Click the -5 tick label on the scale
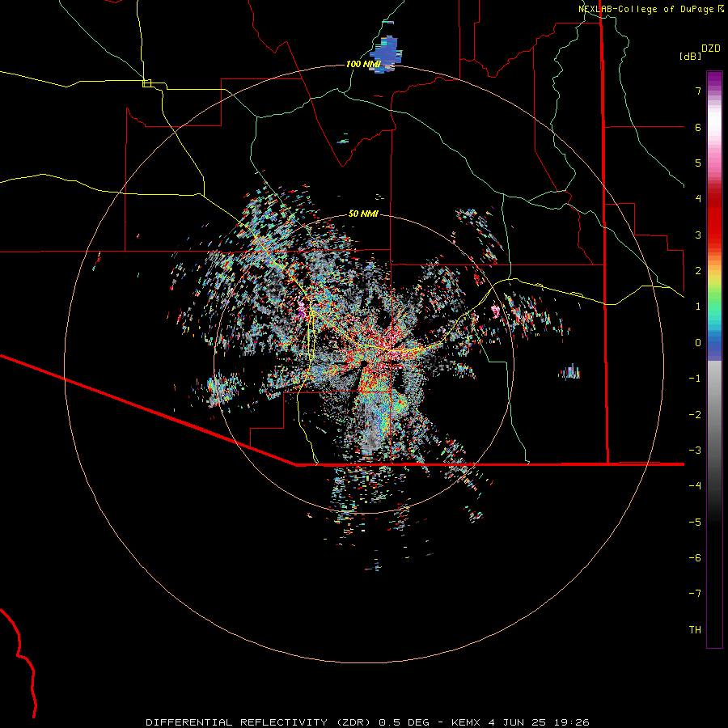The width and height of the screenshot is (728, 728). pos(695,523)
